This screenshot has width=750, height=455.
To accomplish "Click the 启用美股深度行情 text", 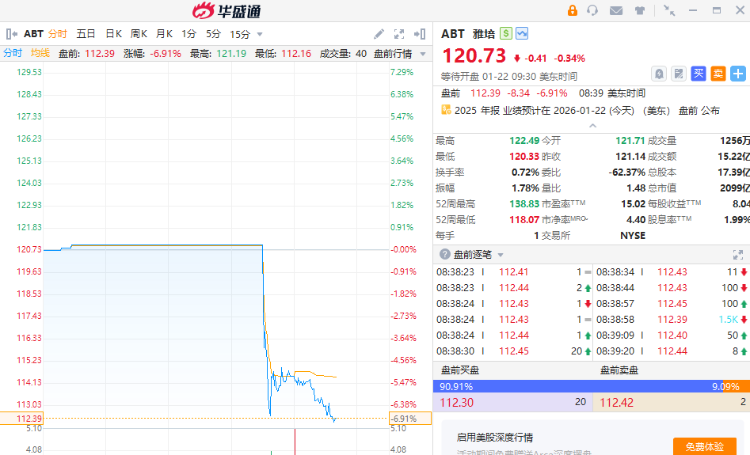I will coord(495,437).
